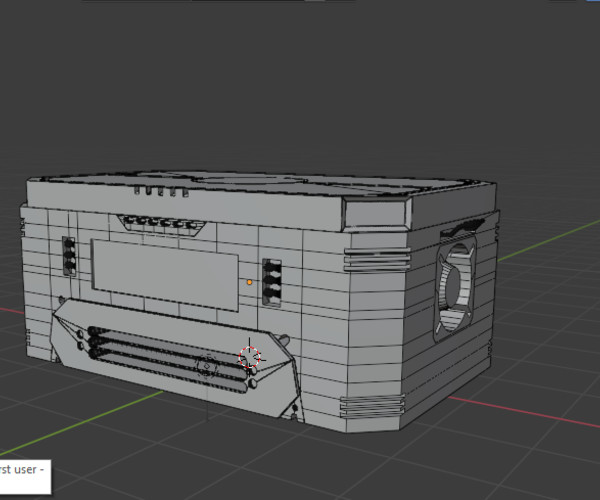This screenshot has width=600, height=500.
Task: Select the large blank rectangular panel on front
Action: click(x=165, y=275)
